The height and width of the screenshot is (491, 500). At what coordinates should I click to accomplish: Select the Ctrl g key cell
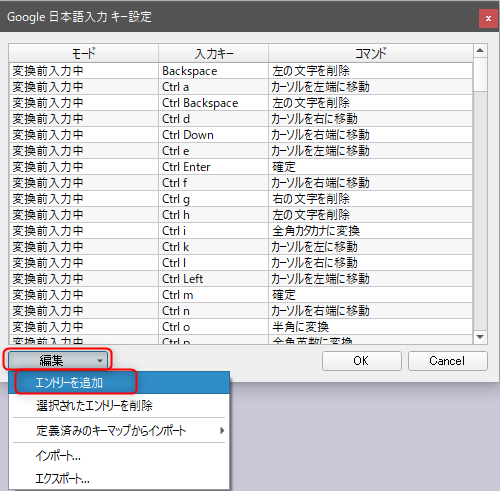(214, 199)
